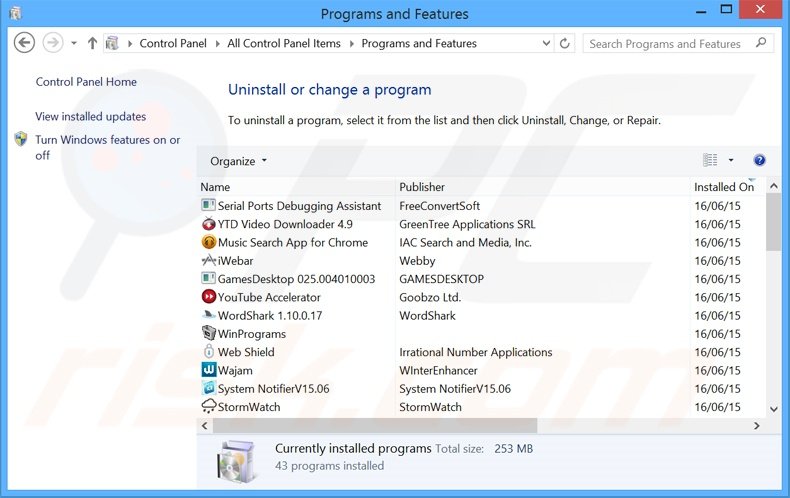This screenshot has width=790, height=498.
Task: Select the GamesDesktop program icon
Action: 208,278
